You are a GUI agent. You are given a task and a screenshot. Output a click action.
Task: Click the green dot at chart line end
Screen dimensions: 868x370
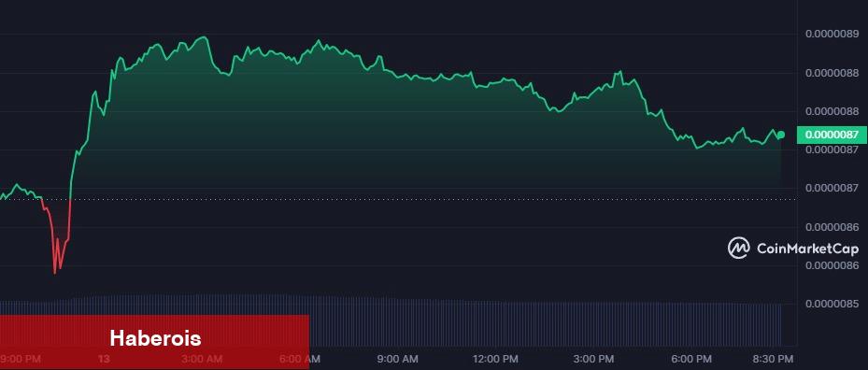coord(781,135)
